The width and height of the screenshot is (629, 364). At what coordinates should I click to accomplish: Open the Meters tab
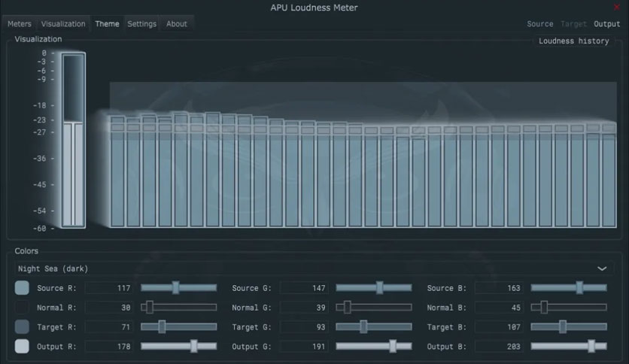(20, 24)
